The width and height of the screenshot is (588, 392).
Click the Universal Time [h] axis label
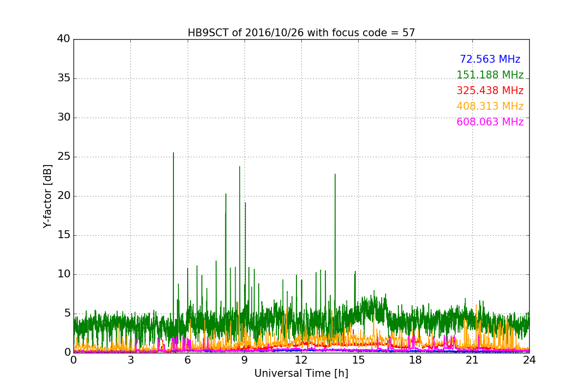tap(301, 373)
